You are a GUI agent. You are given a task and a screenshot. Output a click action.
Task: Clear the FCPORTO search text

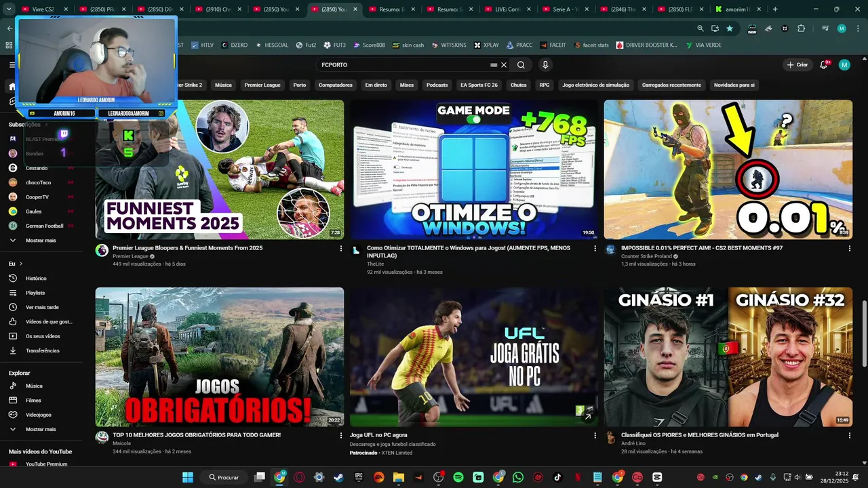504,65
